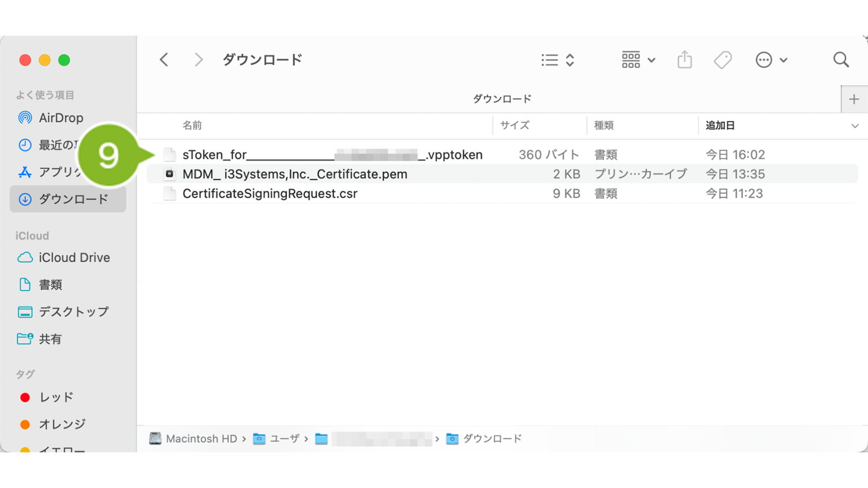
Task: Select the Orange tag in sidebar
Action: [x=62, y=424]
